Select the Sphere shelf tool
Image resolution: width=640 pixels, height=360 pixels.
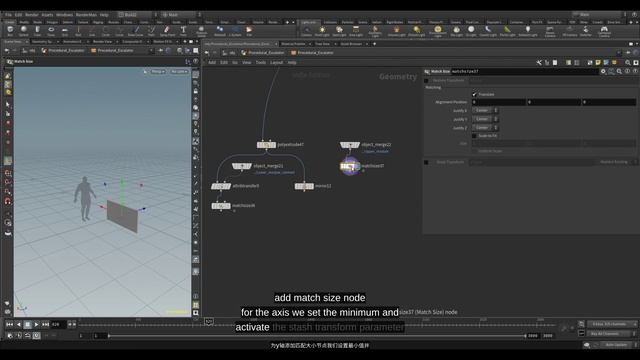pos(24,31)
